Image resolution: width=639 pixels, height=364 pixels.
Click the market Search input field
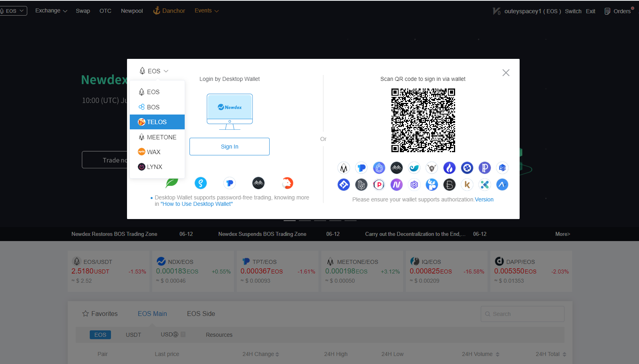[522, 314]
